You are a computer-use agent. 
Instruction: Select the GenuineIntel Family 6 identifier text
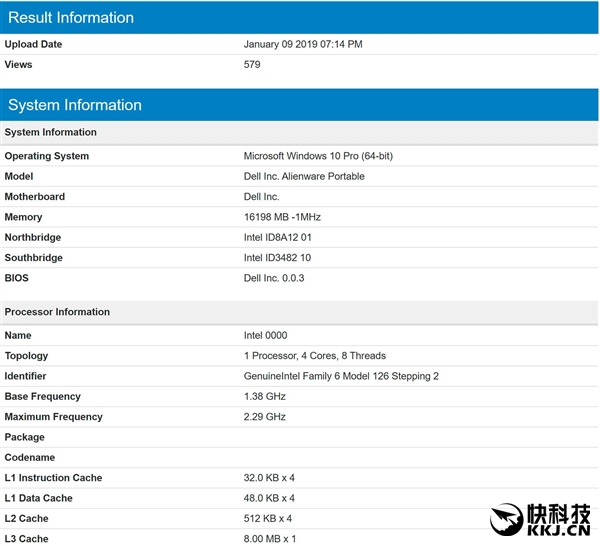pos(341,376)
